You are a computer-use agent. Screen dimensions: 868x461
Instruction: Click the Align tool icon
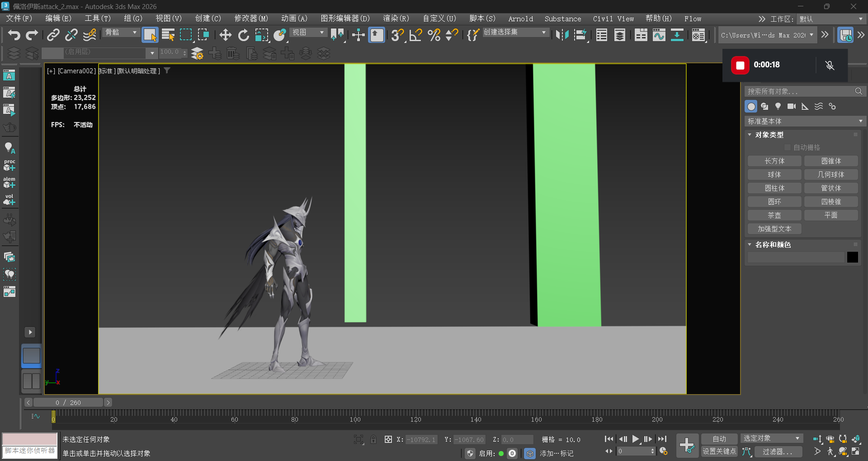[580, 35]
